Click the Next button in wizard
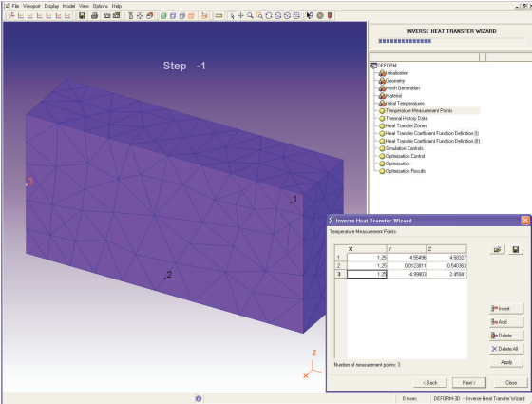Image resolution: width=532 pixels, height=404 pixels. click(x=469, y=382)
